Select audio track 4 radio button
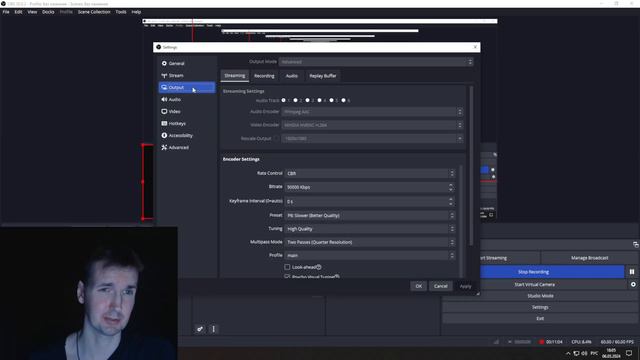Viewport: 640px width, 360px height. click(320, 100)
